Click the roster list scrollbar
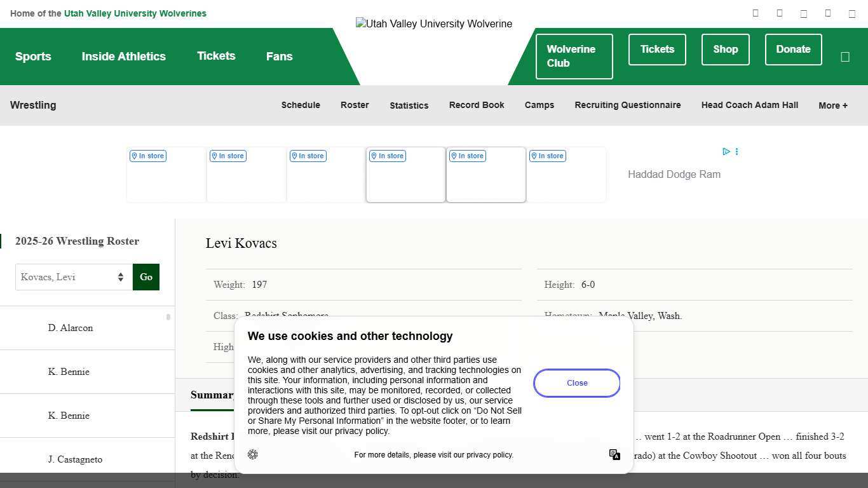Image resolution: width=868 pixels, height=488 pixels. click(x=168, y=317)
